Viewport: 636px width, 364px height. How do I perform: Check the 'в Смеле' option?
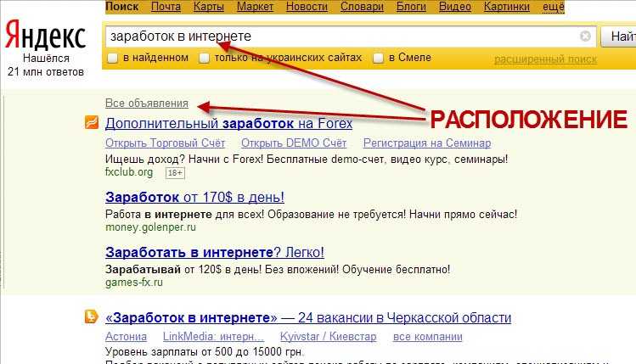point(378,58)
